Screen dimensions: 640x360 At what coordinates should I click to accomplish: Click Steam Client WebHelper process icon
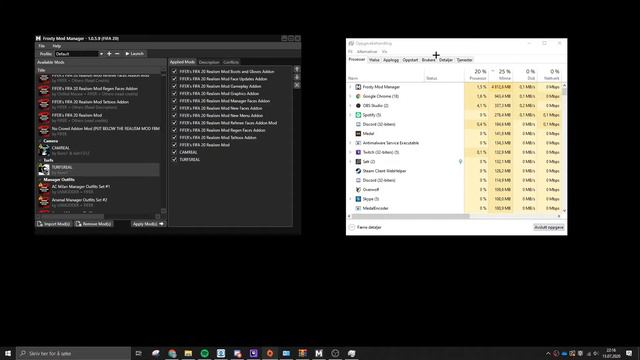(358, 171)
